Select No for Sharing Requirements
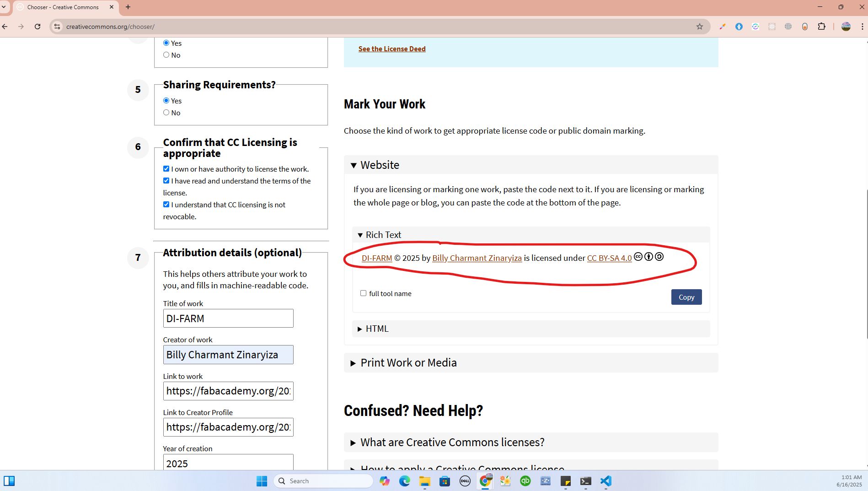Image resolution: width=868 pixels, height=491 pixels. pos(166,113)
